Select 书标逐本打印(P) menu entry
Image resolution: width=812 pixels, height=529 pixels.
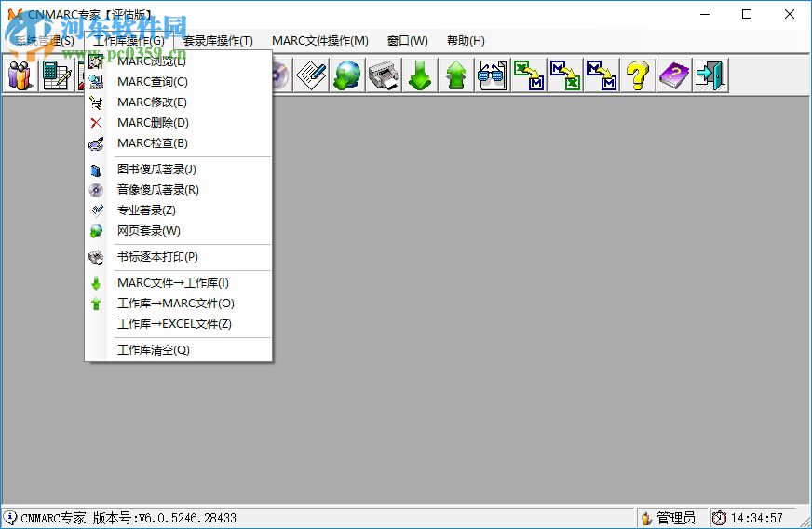(179, 257)
